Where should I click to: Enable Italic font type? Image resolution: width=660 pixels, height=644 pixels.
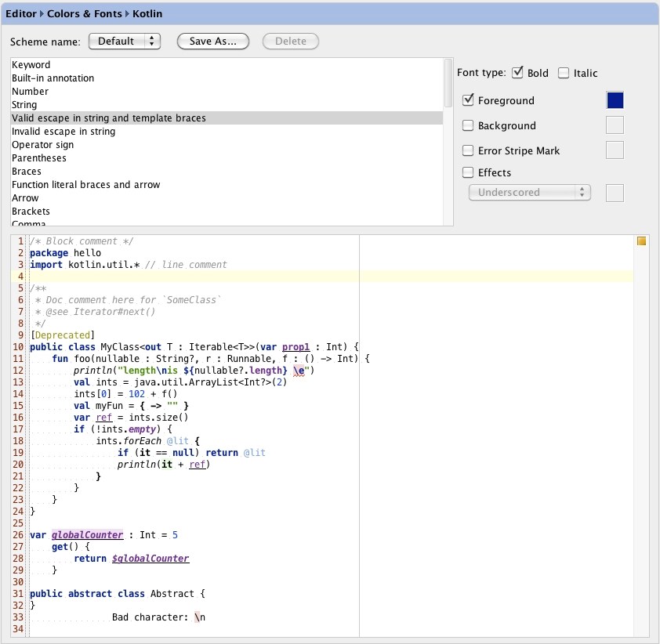coord(563,73)
